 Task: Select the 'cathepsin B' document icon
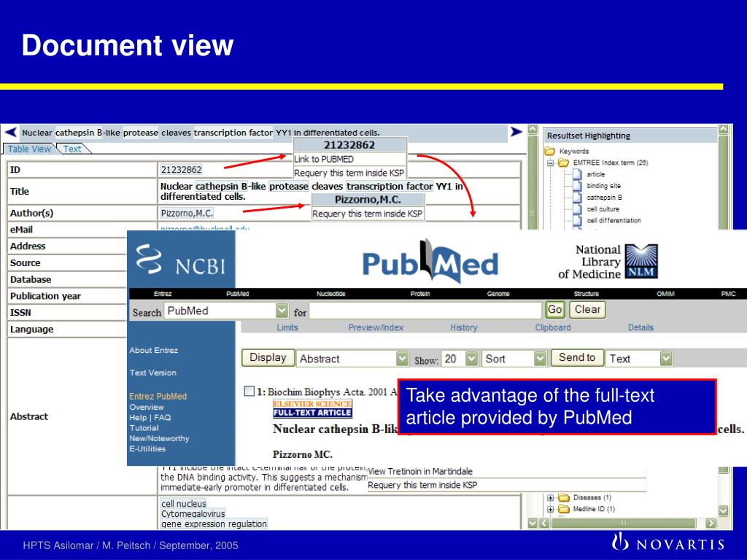tap(577, 197)
